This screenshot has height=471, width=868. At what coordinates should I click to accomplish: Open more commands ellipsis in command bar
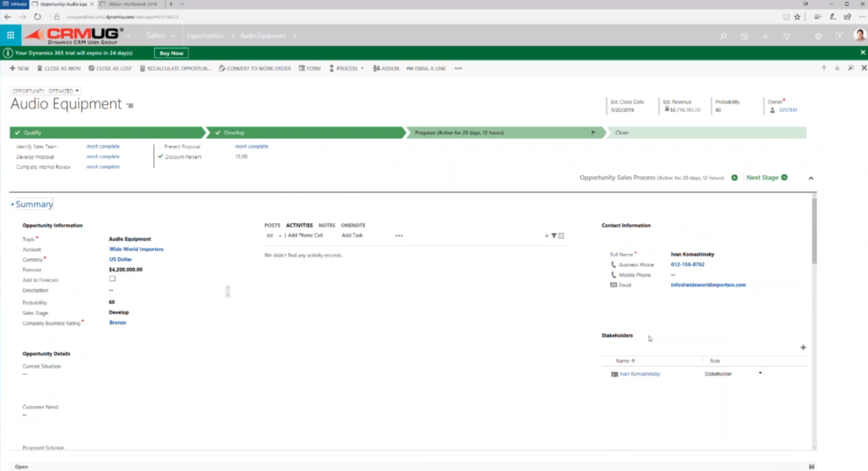[x=458, y=68]
